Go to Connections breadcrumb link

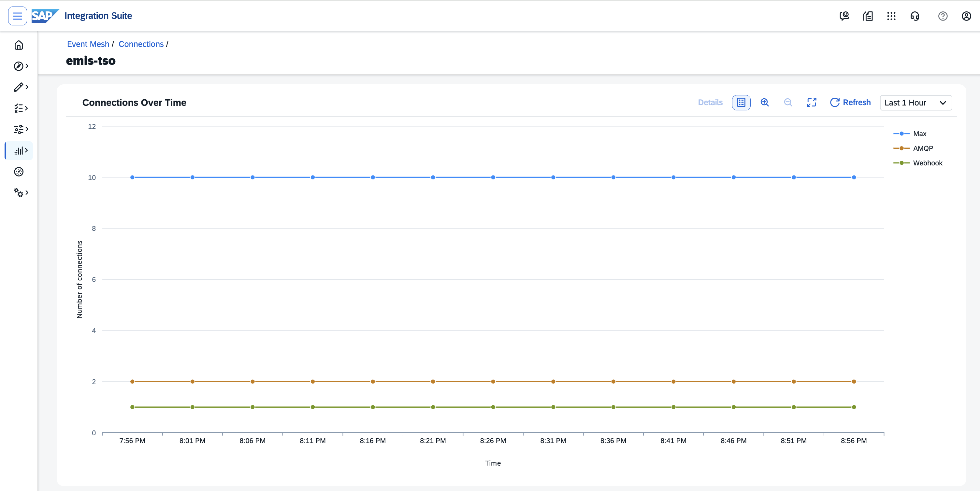(141, 44)
